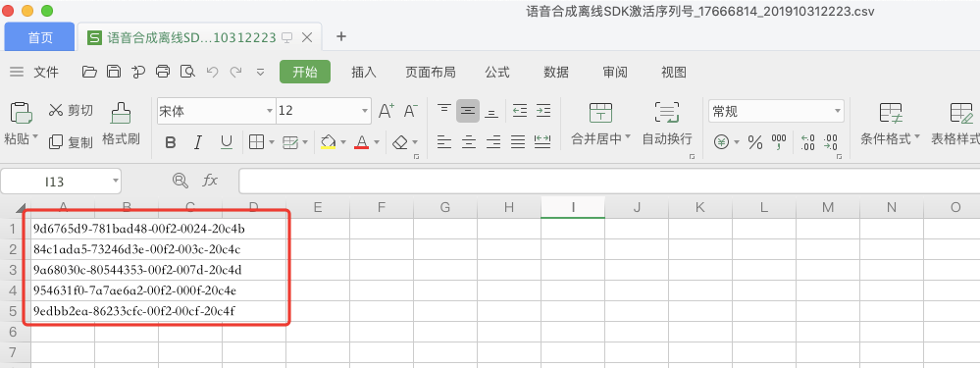This screenshot has height=368, width=980.
Task: Go to the 公式 tab
Action: 497,73
